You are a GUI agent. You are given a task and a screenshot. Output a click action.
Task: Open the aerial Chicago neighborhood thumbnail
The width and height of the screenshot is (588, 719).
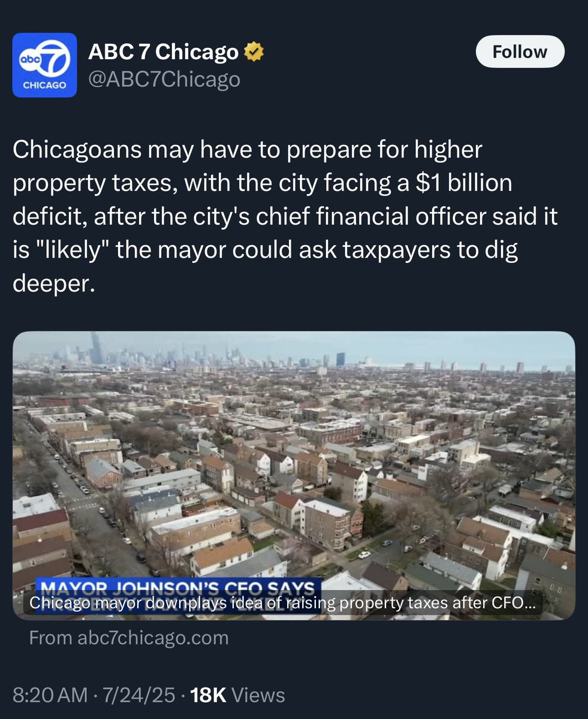click(294, 476)
